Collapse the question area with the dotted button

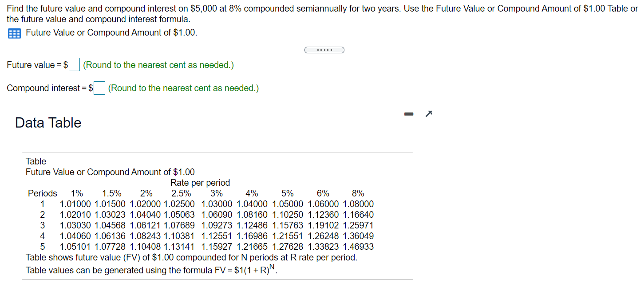324,50
